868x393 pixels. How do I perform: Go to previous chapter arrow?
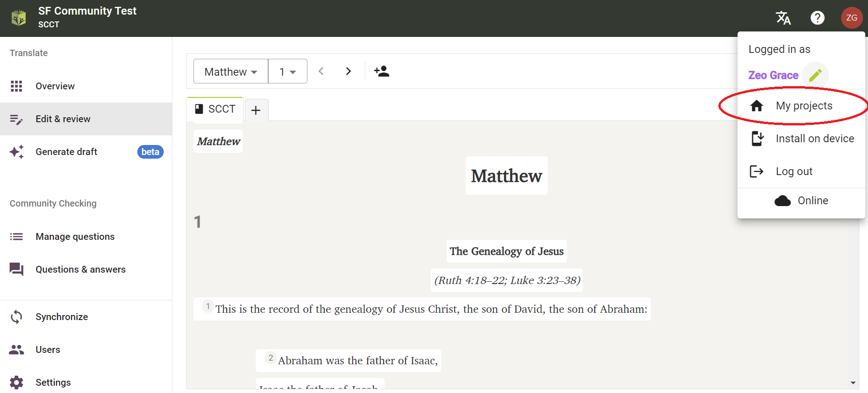coord(321,71)
